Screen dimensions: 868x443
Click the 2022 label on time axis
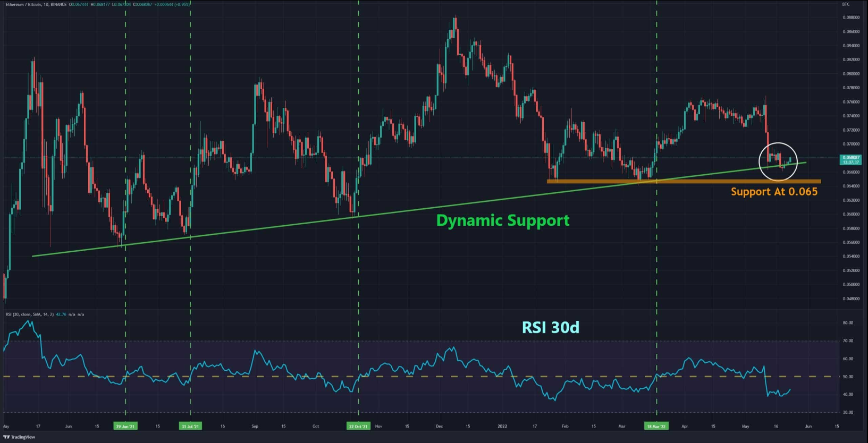click(502, 426)
